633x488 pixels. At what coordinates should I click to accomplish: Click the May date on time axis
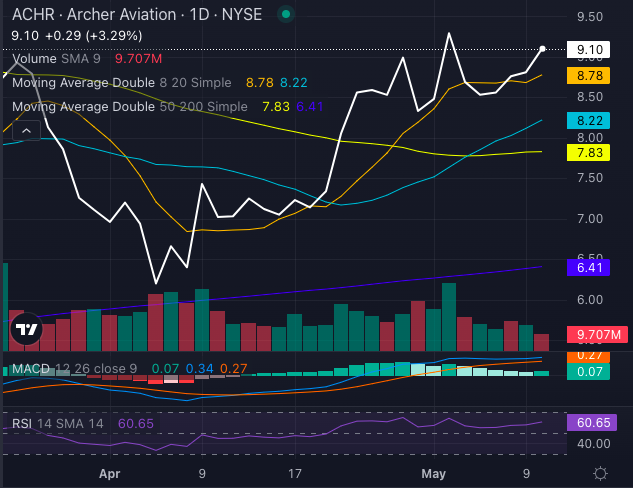tap(434, 473)
